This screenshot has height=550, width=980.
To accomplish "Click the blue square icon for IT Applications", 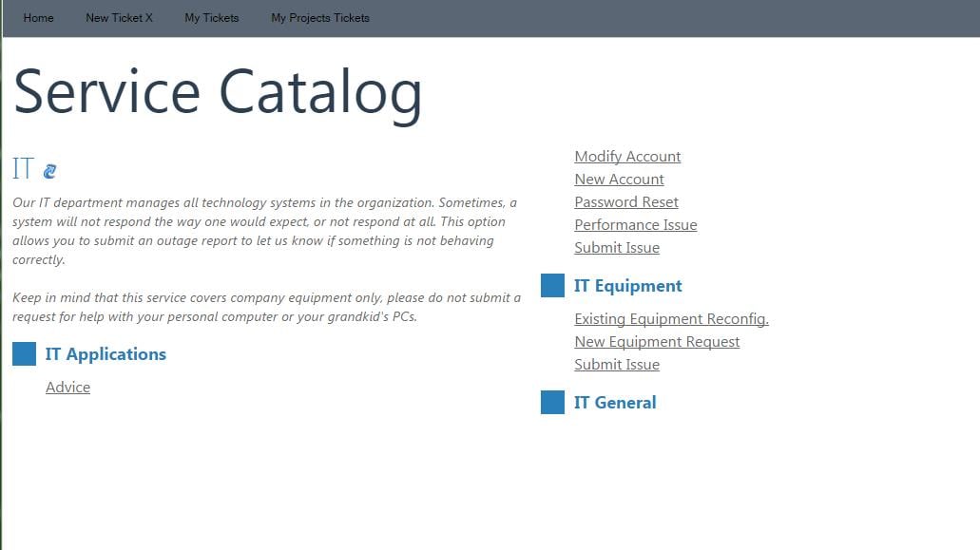I will 23,353.
